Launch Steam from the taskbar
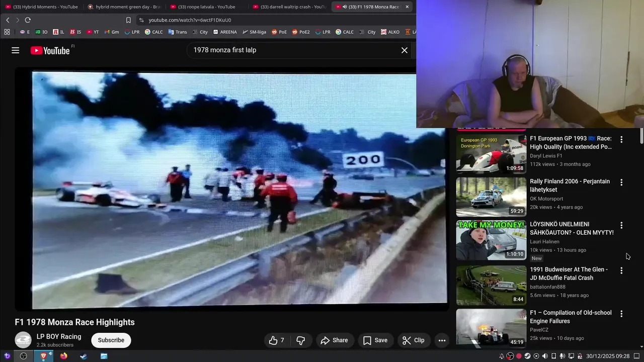 pos(84,356)
